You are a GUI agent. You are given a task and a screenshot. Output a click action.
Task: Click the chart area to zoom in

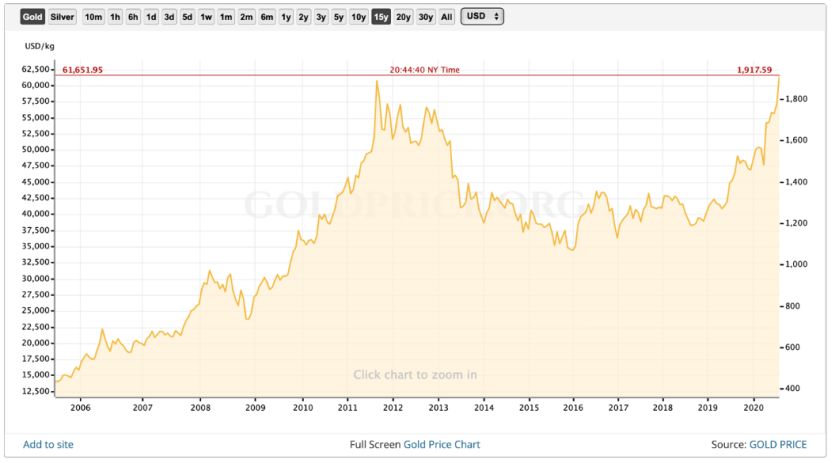[414, 374]
